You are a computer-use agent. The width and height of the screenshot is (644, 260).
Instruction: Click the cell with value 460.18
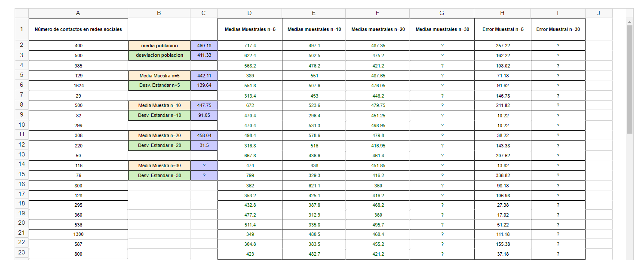coord(204,46)
